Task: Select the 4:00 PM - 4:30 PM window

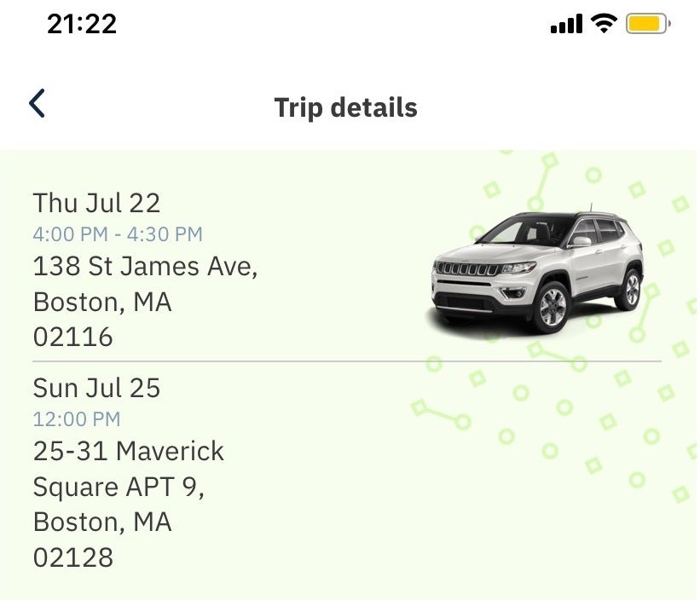Action: 117,234
